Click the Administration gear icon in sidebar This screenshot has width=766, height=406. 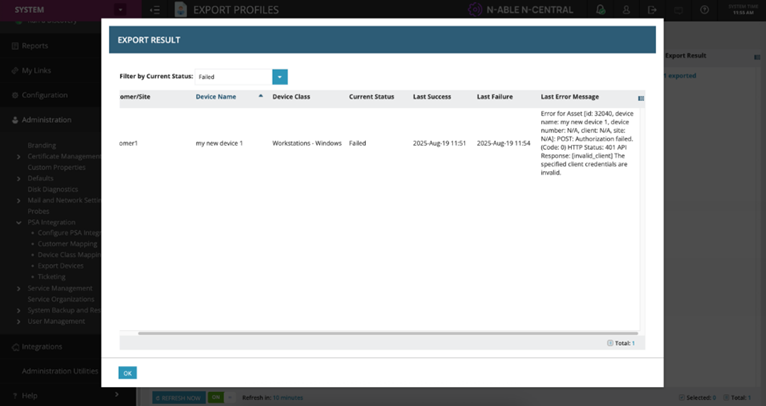(15, 120)
